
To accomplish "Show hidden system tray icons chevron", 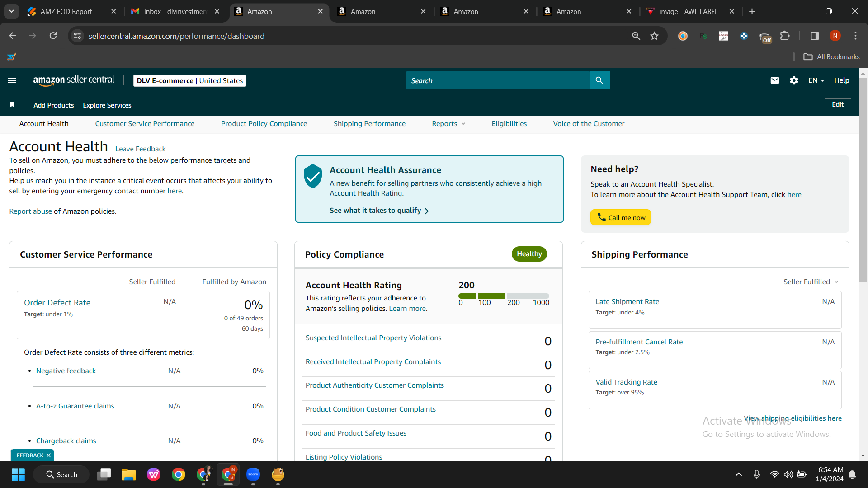I will pyautogui.click(x=739, y=474).
